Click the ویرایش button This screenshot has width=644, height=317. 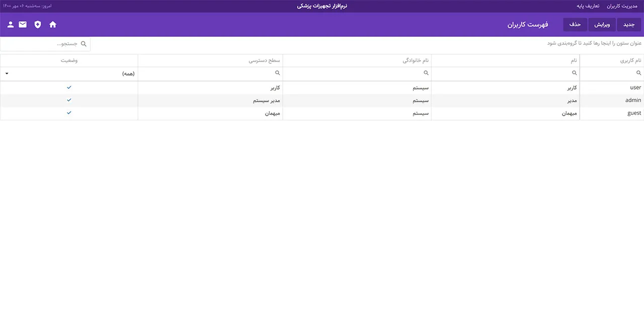[602, 25]
